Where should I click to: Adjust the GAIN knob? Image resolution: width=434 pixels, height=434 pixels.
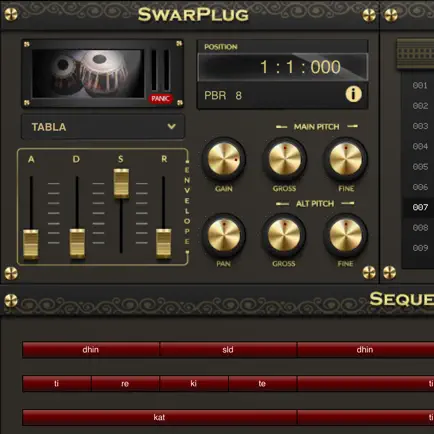point(224,159)
